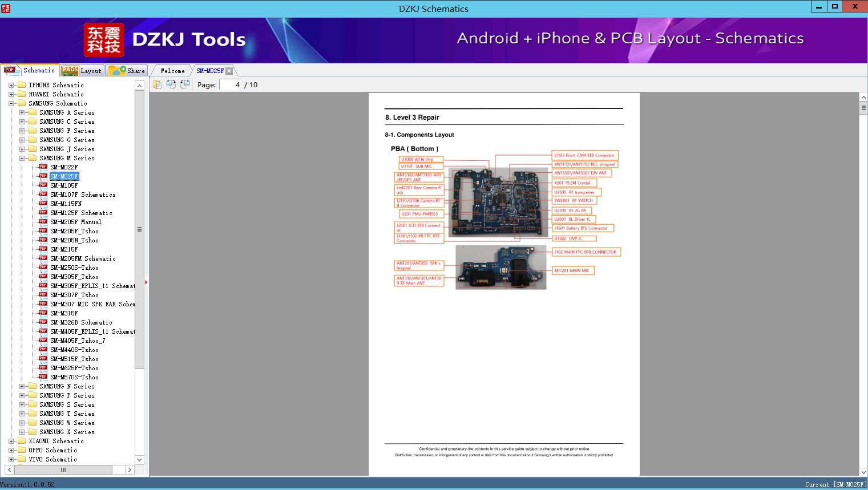The width and height of the screenshot is (868, 490).
Task: Select VIVO Schematic tree item
Action: coord(53,459)
